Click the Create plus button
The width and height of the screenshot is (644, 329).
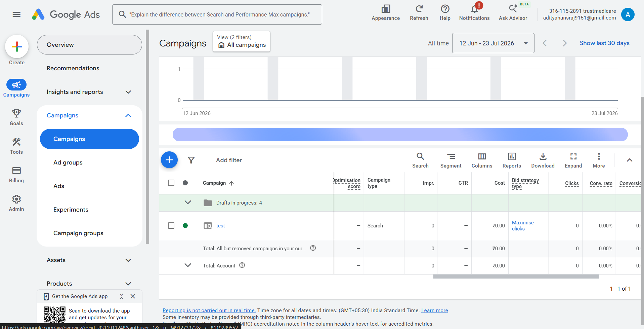(17, 46)
